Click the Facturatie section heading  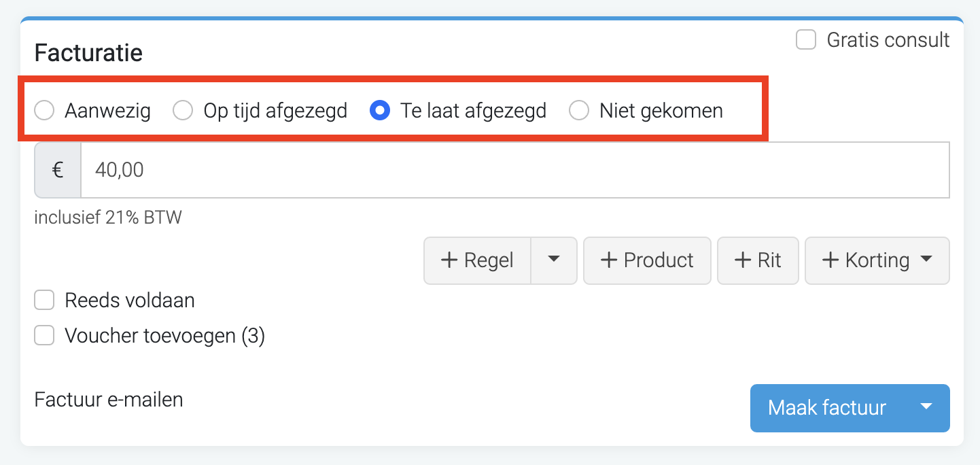pyautogui.click(x=88, y=52)
